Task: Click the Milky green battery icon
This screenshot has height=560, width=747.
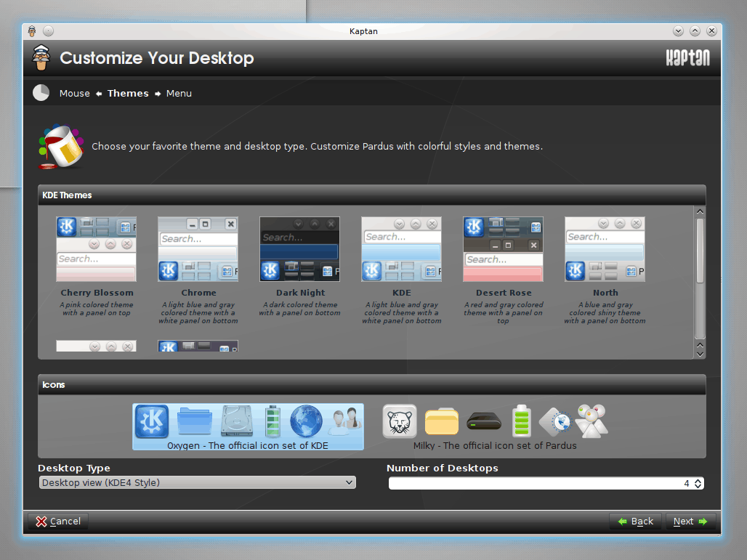Action: click(522, 421)
